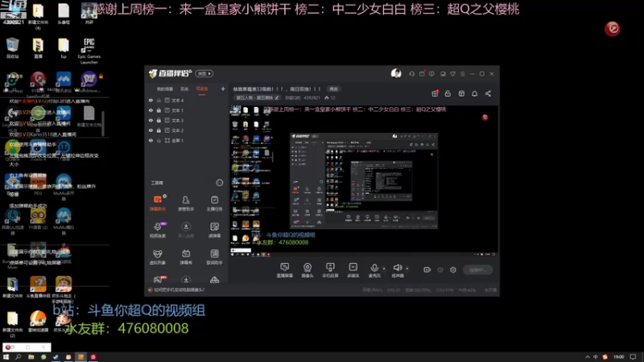Screen dimensions: 644x362
Task: Open the notification bell
Action: click(x=474, y=93)
